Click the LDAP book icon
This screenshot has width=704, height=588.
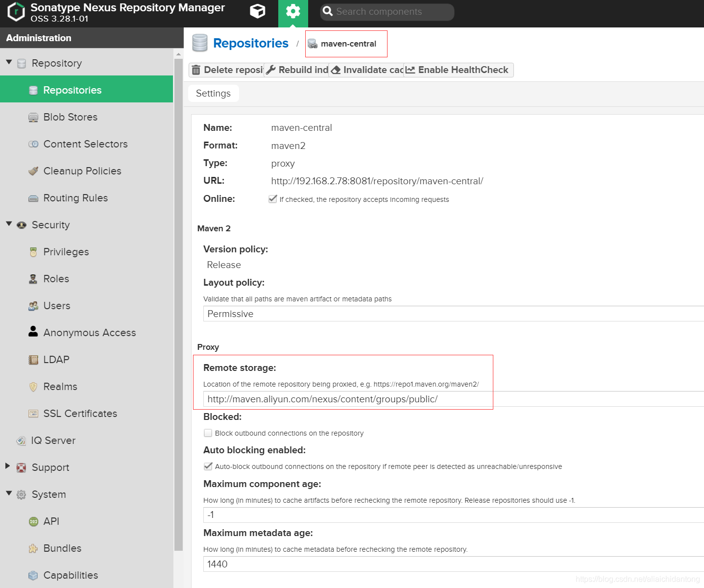33,360
